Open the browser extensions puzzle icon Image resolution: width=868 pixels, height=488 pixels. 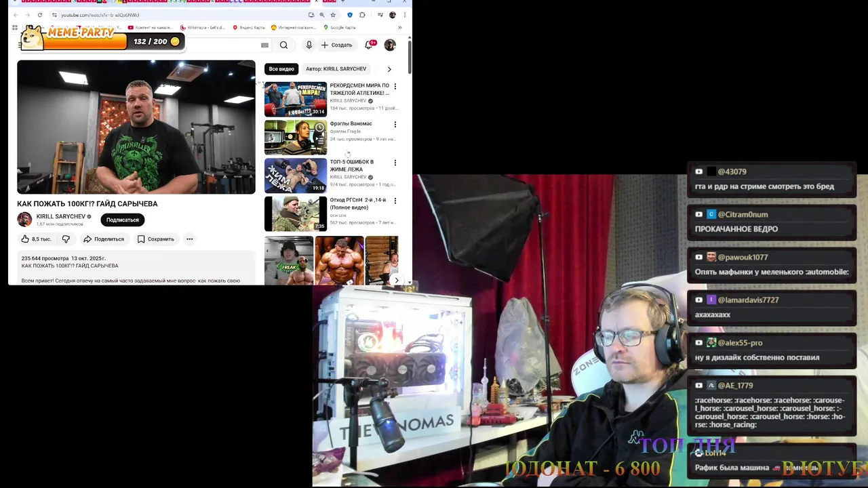tap(362, 15)
